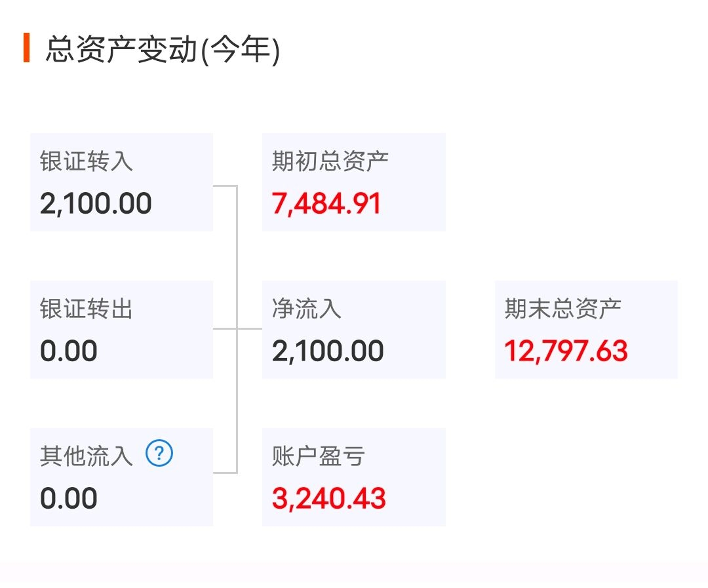
Task: Tap the 其他流入 label text
Action: pyautogui.click(x=87, y=456)
